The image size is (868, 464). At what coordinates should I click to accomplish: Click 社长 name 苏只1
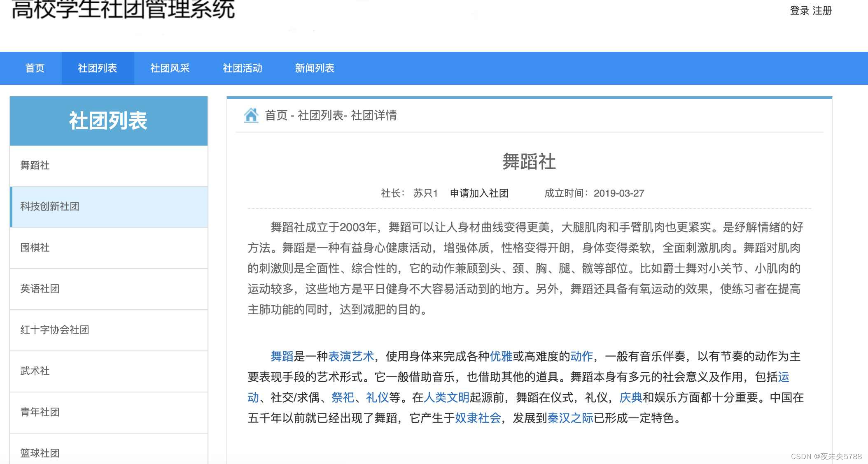426,193
